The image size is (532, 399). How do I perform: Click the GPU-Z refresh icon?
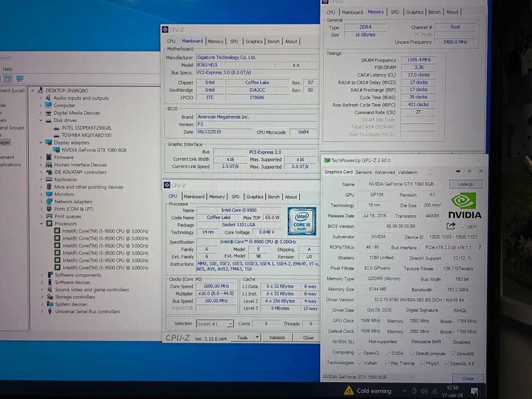pos(470,172)
